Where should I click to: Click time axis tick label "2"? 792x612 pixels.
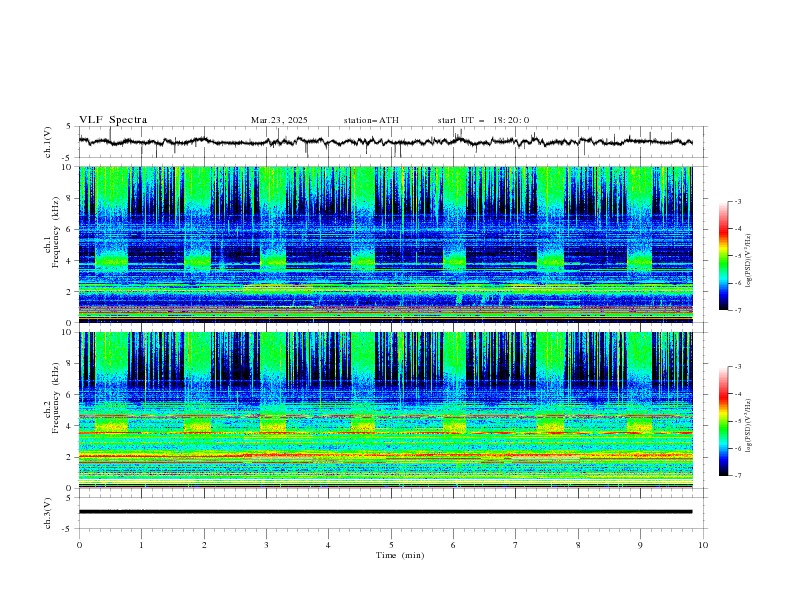click(x=204, y=545)
